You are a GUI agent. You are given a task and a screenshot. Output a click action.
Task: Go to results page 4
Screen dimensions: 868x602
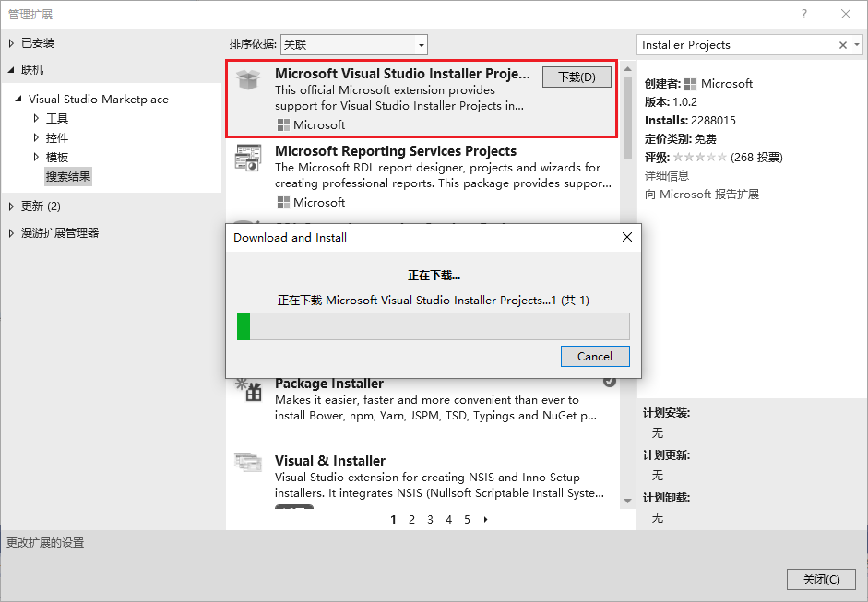(448, 520)
